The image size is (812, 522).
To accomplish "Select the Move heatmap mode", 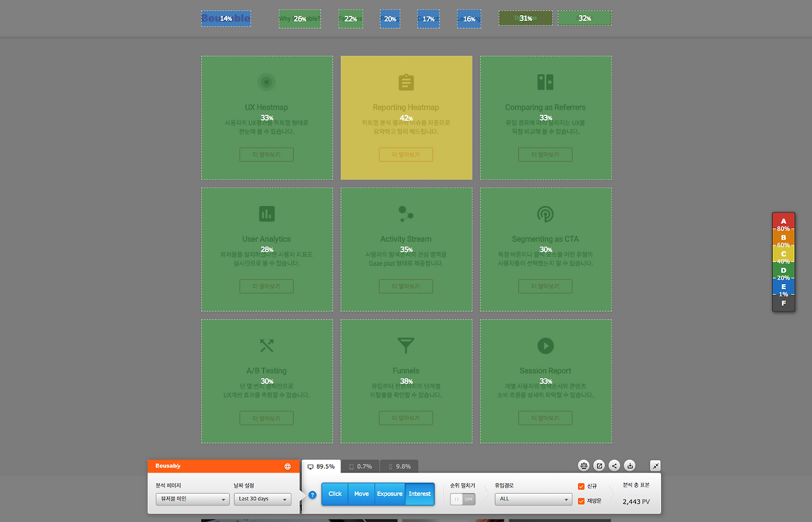I will [362, 494].
